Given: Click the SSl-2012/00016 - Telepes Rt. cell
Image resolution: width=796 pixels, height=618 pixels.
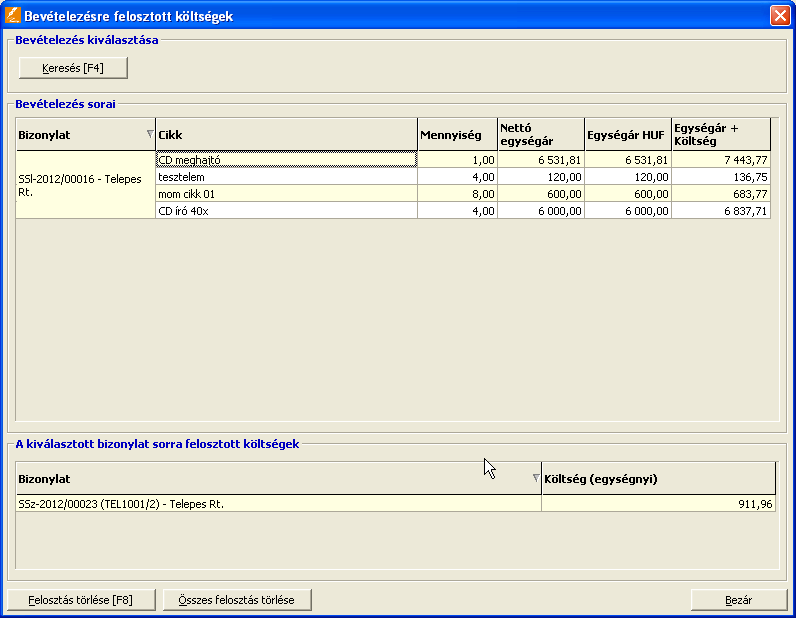Looking at the screenshot, I should (x=85, y=185).
